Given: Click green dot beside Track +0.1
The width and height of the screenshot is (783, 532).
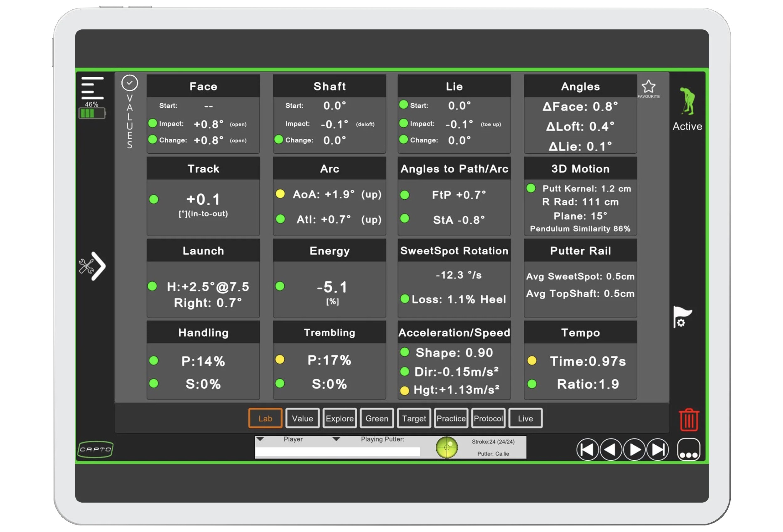Looking at the screenshot, I should point(154,199).
